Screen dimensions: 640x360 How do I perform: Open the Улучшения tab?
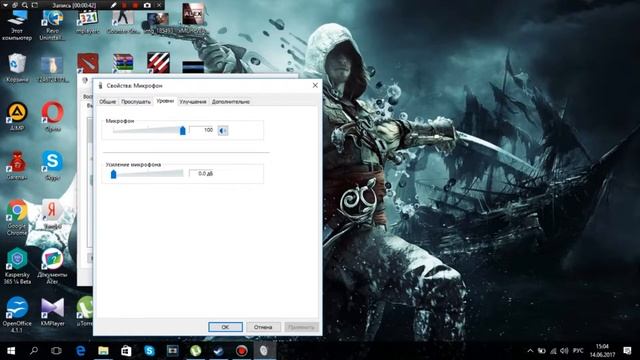click(193, 102)
